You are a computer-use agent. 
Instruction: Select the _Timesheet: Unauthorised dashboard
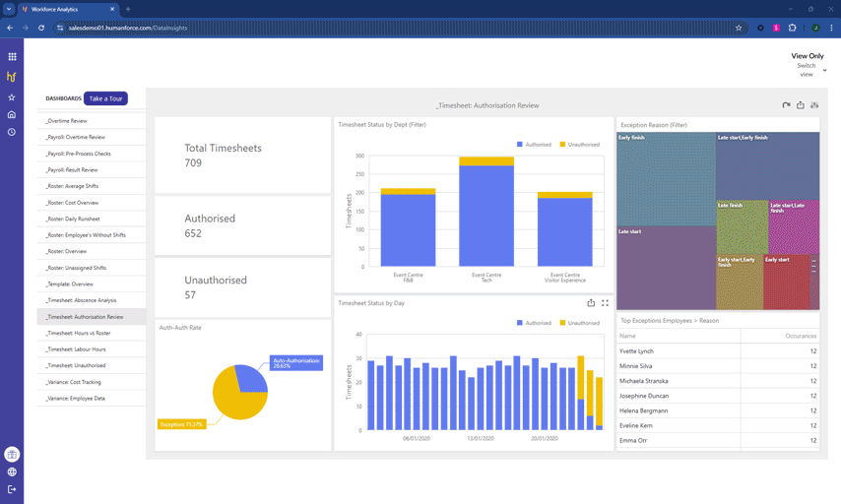(x=76, y=365)
